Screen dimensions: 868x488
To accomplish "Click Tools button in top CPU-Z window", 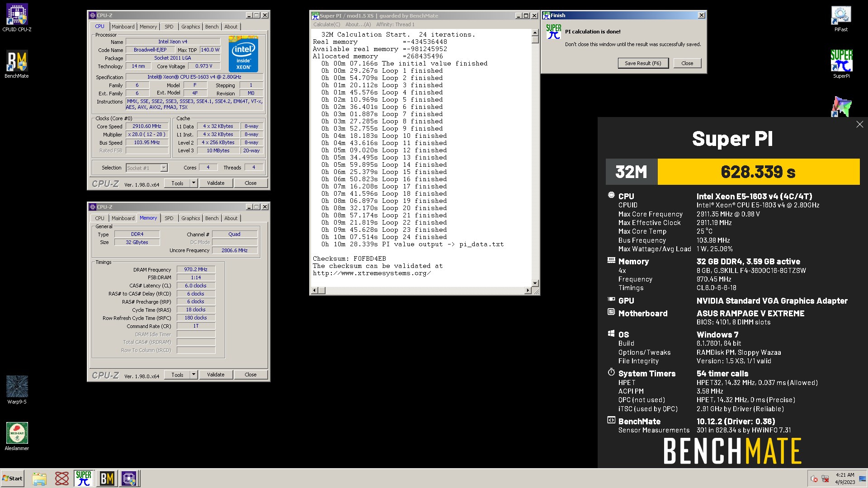I will point(177,183).
